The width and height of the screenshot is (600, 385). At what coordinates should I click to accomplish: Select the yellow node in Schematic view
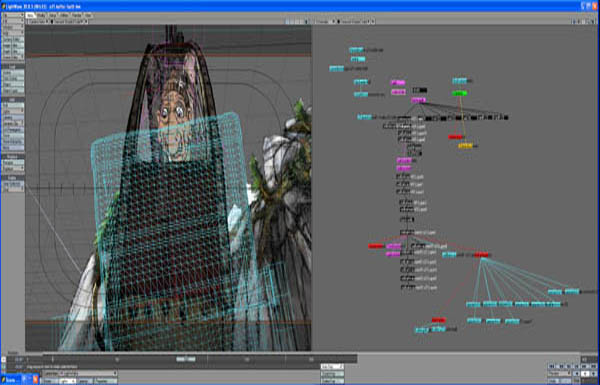[x=465, y=146]
